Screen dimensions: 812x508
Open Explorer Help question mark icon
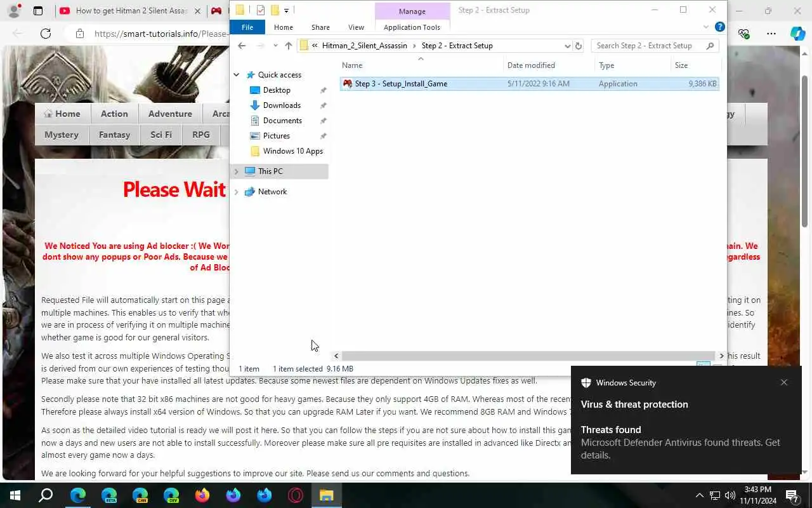[719, 27]
